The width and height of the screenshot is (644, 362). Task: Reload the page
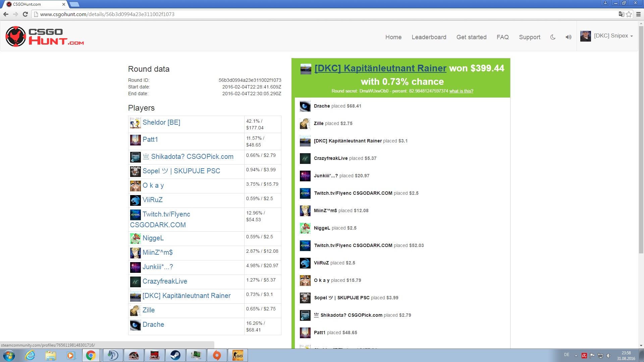tap(25, 14)
